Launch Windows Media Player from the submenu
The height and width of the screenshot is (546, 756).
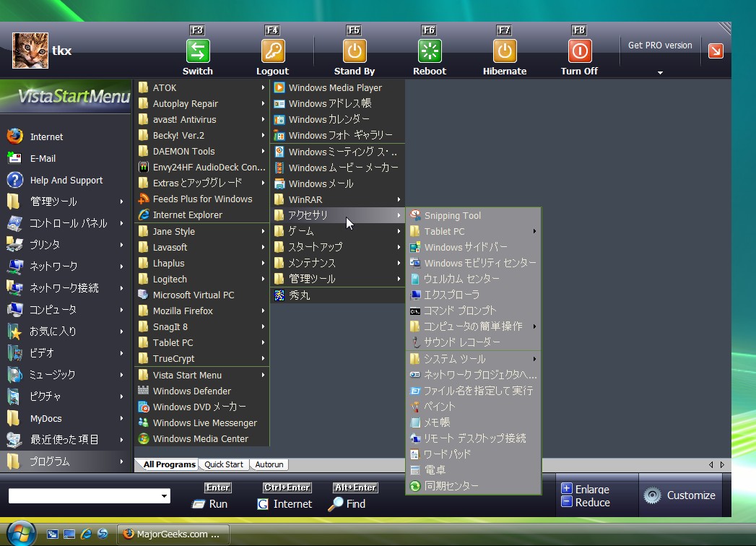pos(337,88)
